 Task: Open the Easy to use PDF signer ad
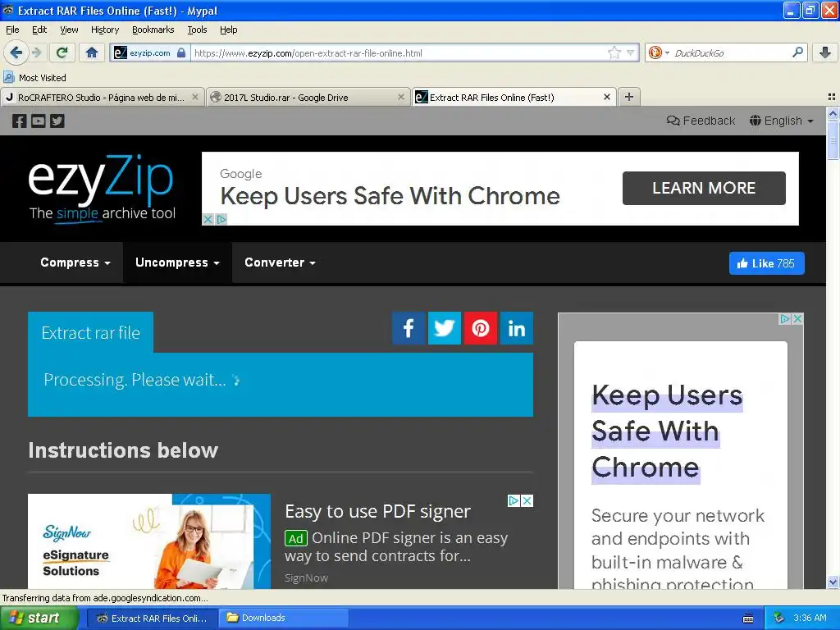click(377, 511)
